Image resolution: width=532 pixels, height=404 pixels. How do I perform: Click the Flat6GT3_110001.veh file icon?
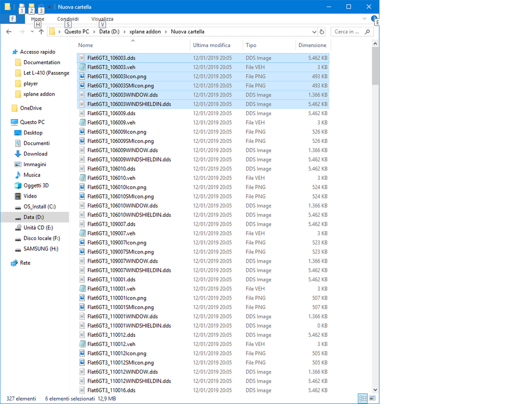[82, 289]
